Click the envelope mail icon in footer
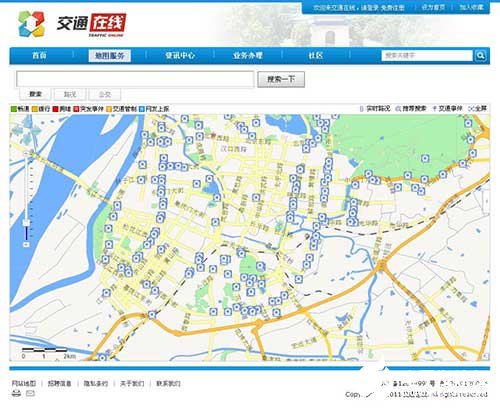 click(x=30, y=394)
